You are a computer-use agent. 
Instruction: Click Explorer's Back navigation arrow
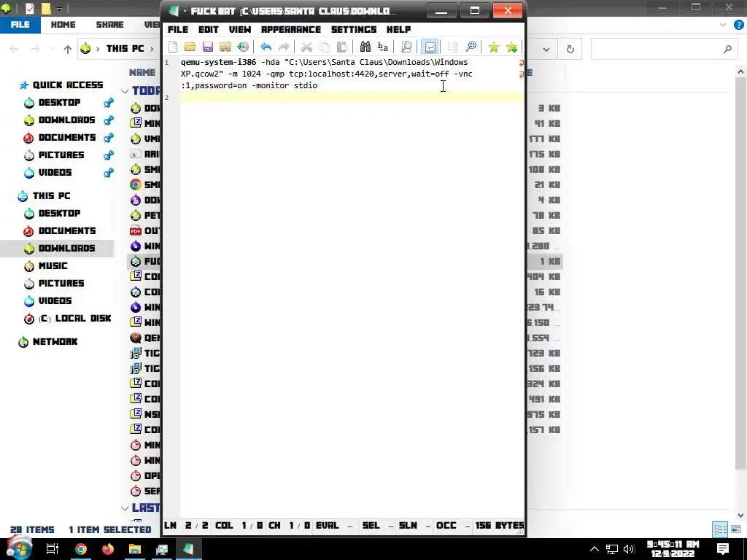[x=14, y=49]
